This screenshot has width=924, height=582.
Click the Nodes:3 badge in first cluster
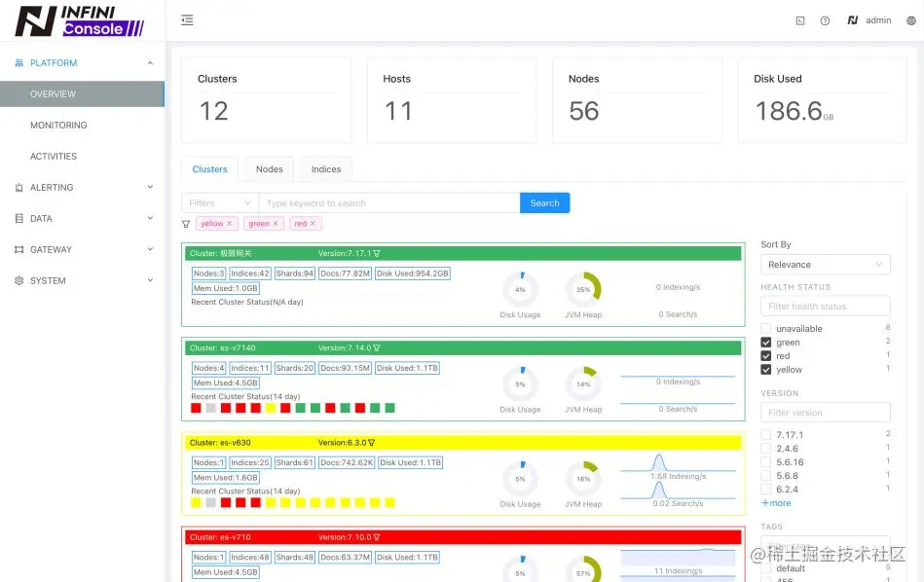pyautogui.click(x=208, y=273)
